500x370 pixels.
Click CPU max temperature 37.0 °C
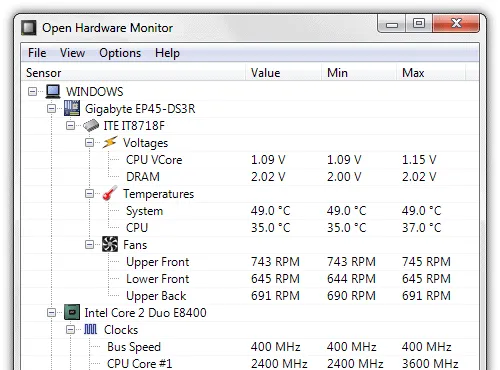coord(421,228)
